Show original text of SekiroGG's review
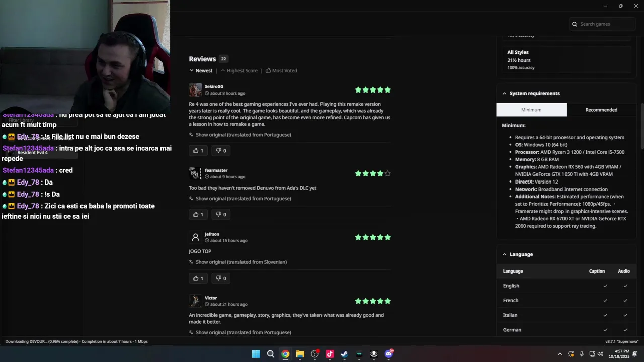This screenshot has height=362, width=644. pyautogui.click(x=240, y=135)
